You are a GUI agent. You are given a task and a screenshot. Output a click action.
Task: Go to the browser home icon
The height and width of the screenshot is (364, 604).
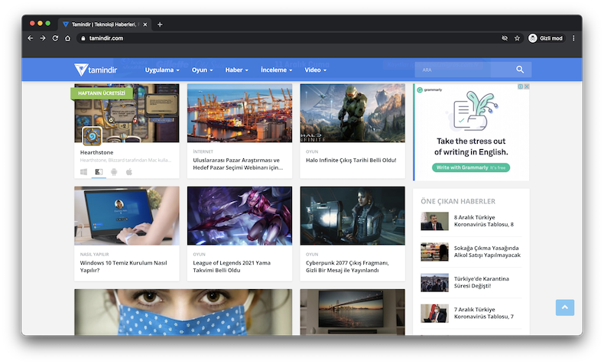pyautogui.click(x=68, y=38)
